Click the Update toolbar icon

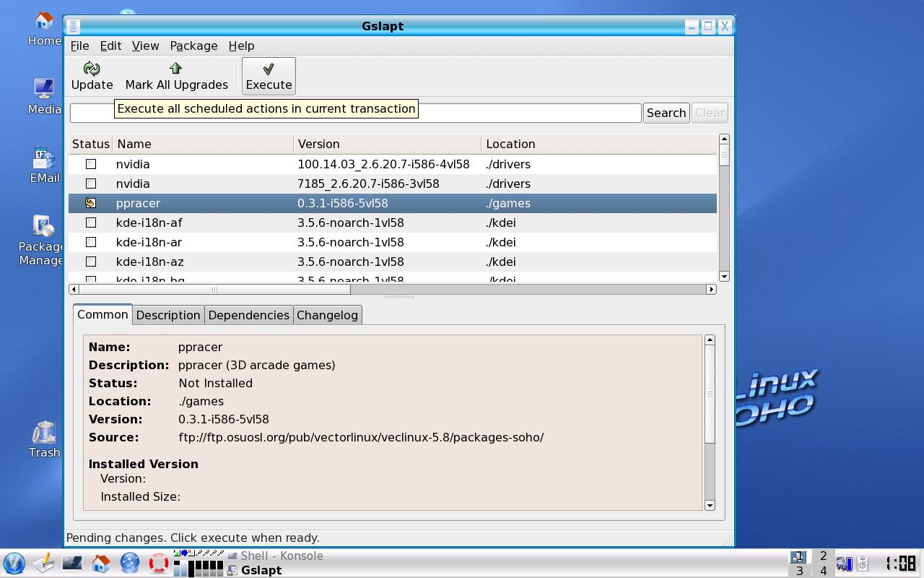click(x=92, y=69)
